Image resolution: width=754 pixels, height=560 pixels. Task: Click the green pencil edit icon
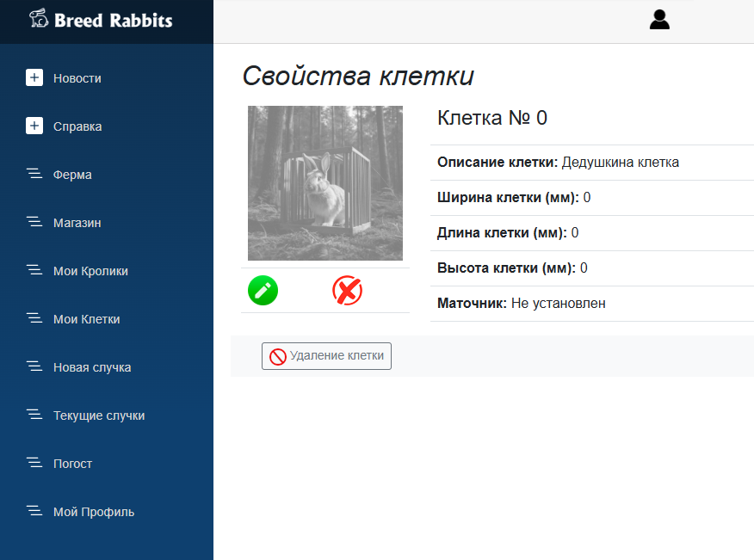(263, 291)
